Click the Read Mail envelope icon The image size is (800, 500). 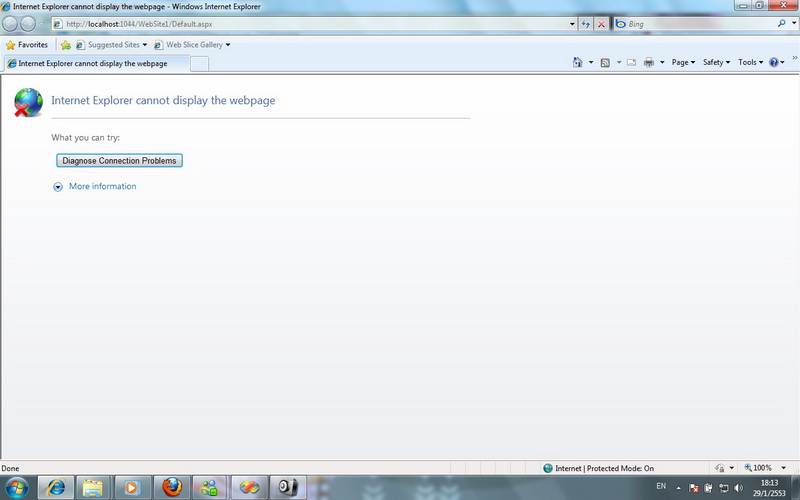632,62
